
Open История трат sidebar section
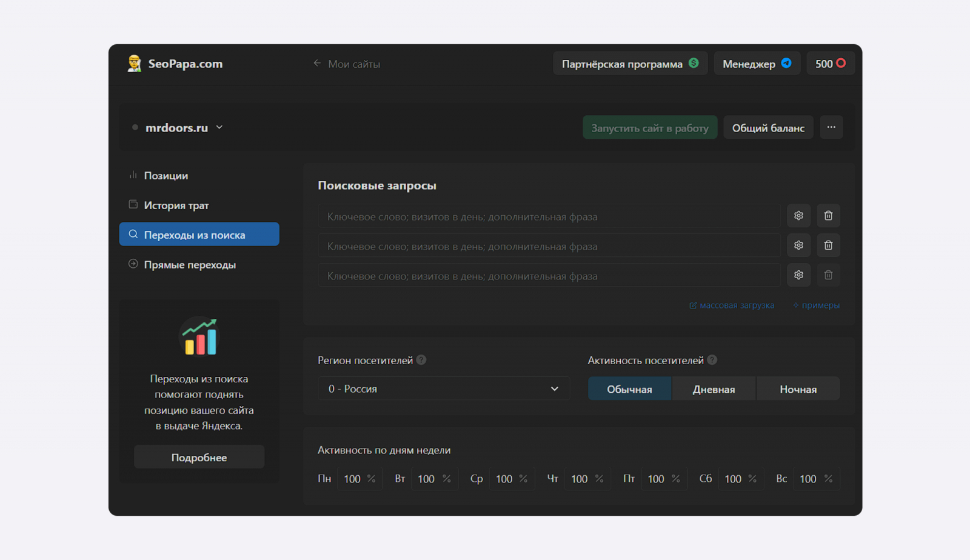[176, 205]
